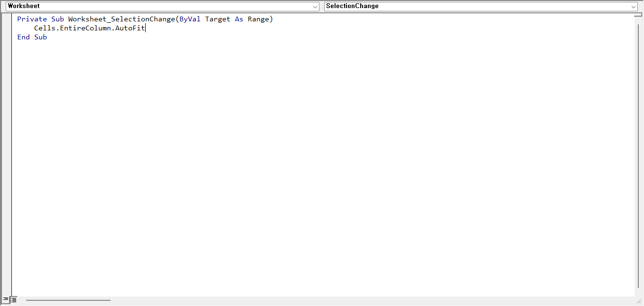
Task: Click the window resize grip corner
Action: tap(638, 301)
